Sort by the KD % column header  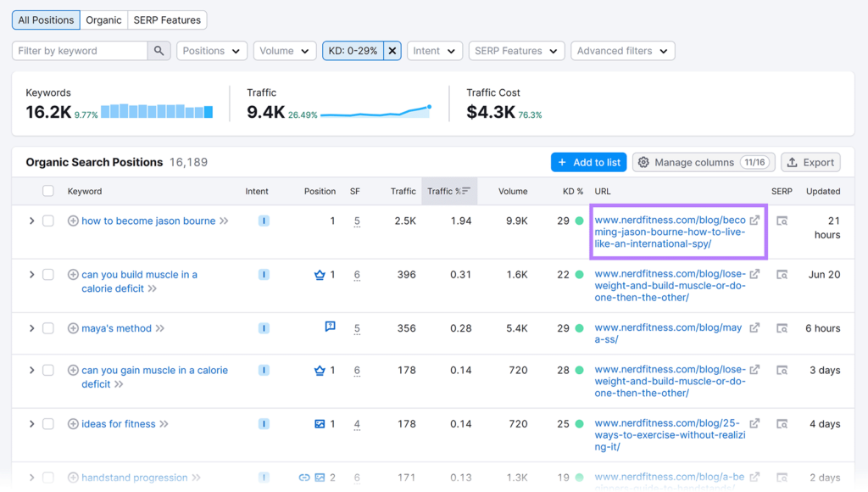[x=573, y=191]
